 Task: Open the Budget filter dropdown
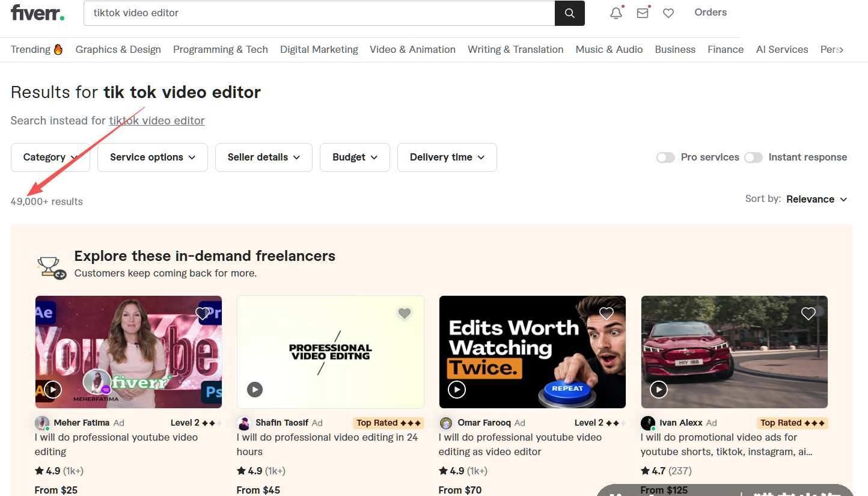(355, 158)
